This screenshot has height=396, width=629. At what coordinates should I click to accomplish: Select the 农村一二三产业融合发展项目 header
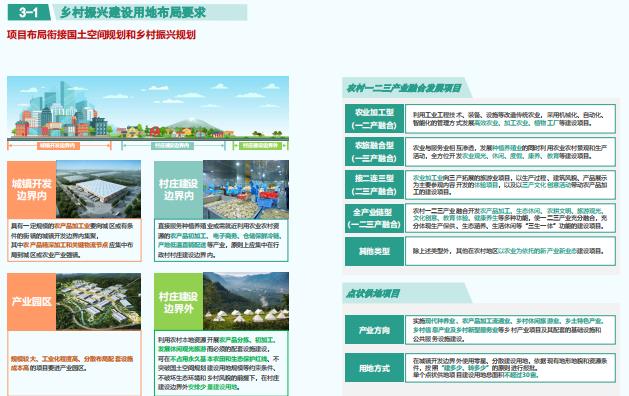[x=404, y=88]
